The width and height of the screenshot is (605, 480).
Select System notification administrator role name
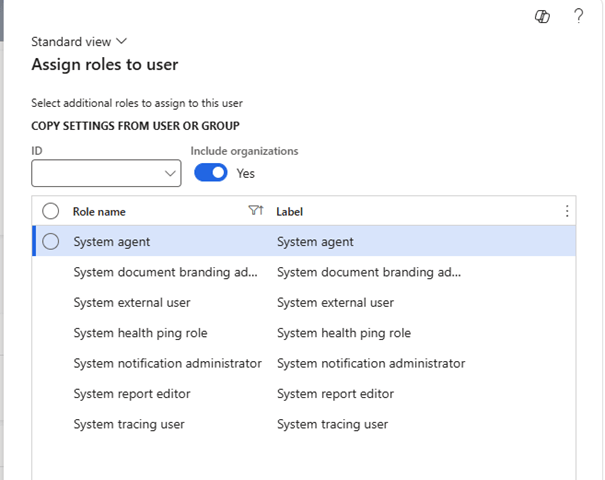(167, 363)
